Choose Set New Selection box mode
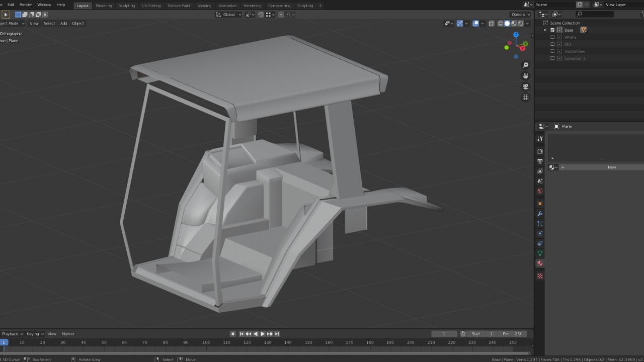Screen dimensions: 644x362 click(18, 15)
